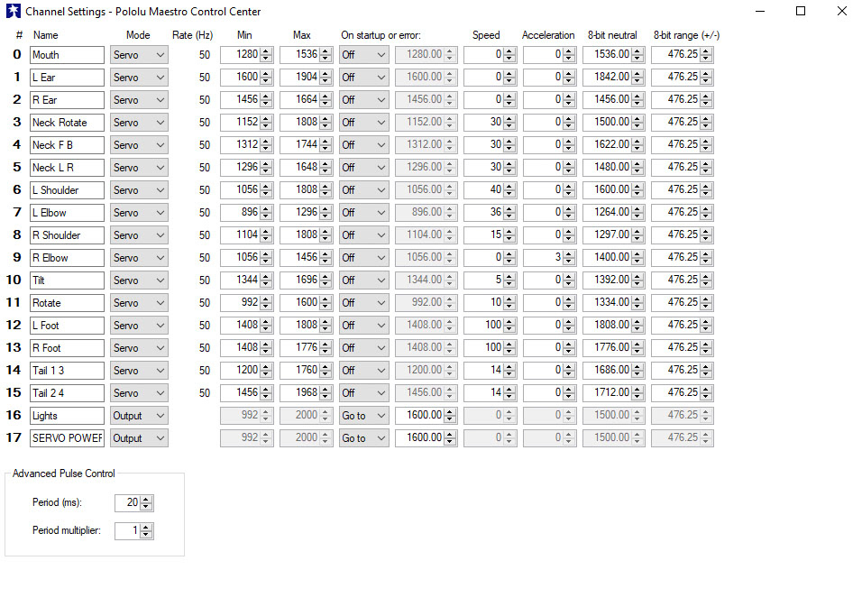
Task: Click the Advanced Pulse Control group label
Action: (64, 473)
